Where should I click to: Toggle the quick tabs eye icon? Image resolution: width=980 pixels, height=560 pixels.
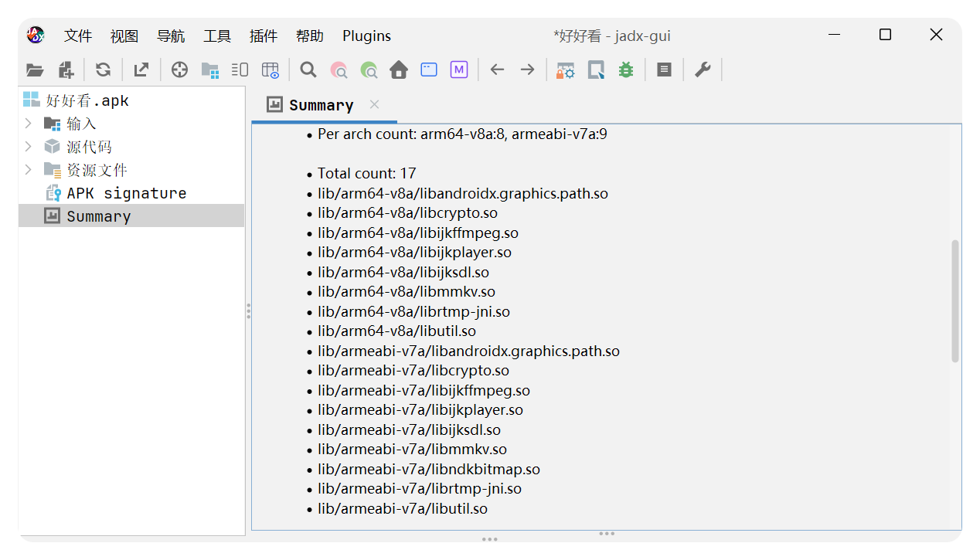tap(270, 70)
